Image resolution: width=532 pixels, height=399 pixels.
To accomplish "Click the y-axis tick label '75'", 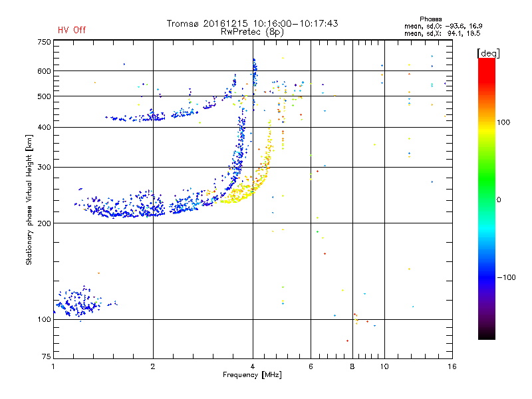I will coord(47,356).
